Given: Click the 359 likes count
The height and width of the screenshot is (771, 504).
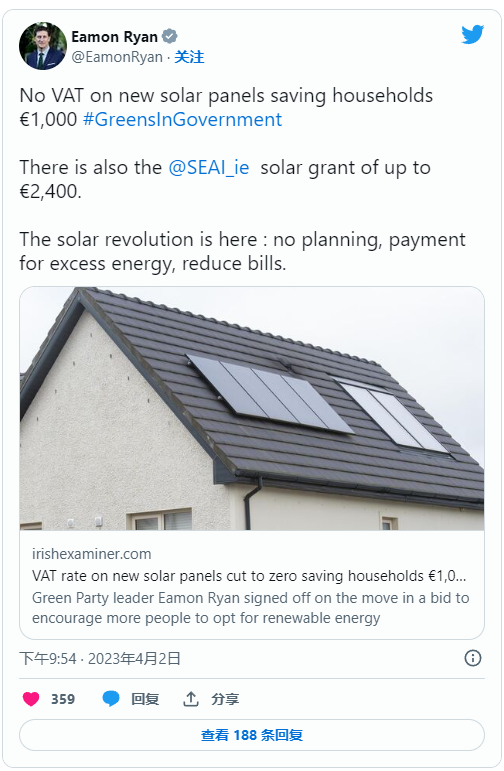Looking at the screenshot, I should [63, 699].
